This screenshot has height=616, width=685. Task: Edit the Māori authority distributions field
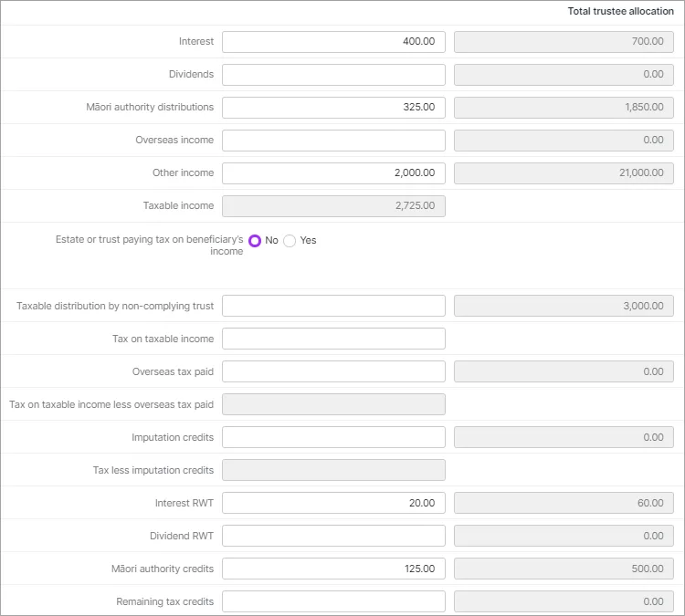pos(333,108)
